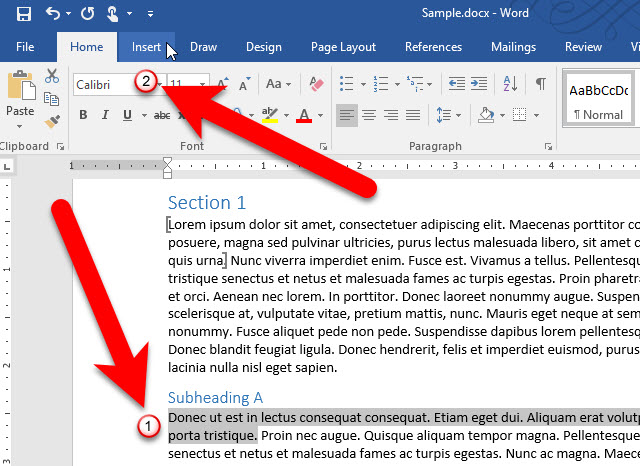Screen dimensions: 640x466
Task: Click the Numbering list icon
Action: coord(380,84)
